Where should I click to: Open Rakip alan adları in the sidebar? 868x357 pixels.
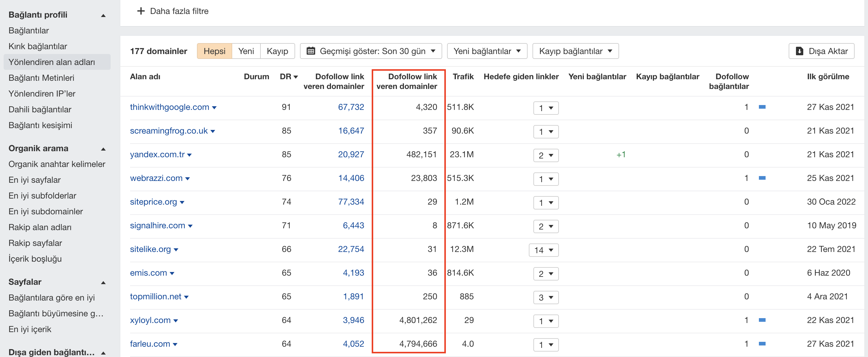click(40, 227)
